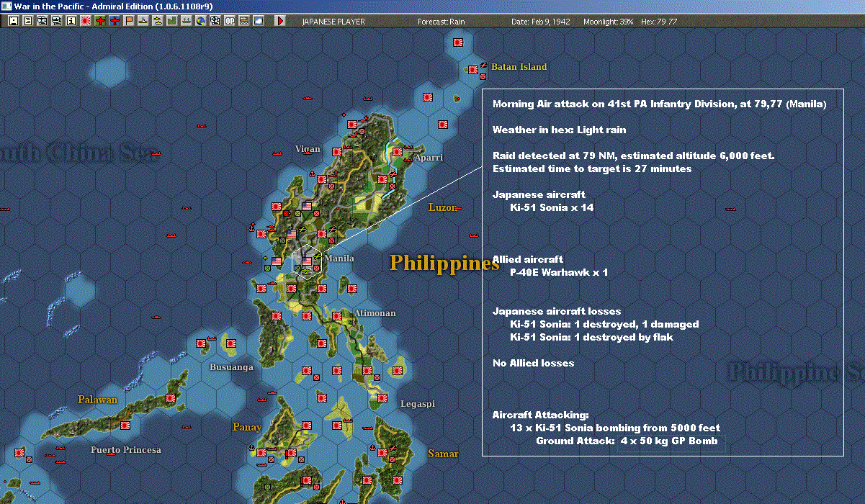This screenshot has width=865, height=504.
Task: Open the document list icon in toolbar
Action: point(27,21)
